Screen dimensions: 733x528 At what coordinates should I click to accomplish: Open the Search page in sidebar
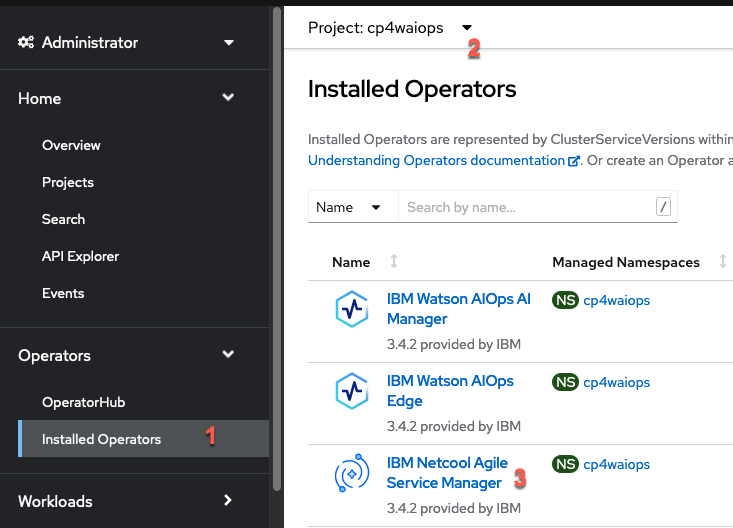click(64, 219)
